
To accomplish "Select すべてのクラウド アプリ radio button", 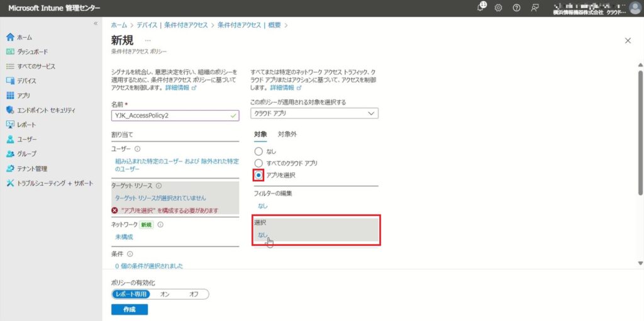I will coord(258,163).
